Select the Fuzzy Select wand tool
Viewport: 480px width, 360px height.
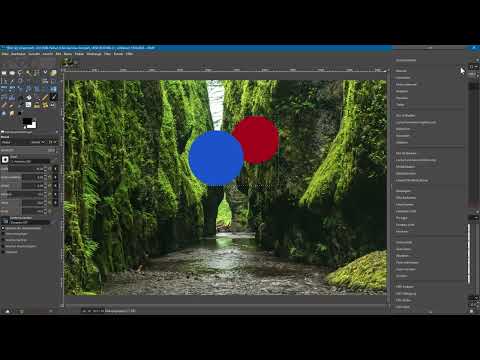click(28, 73)
